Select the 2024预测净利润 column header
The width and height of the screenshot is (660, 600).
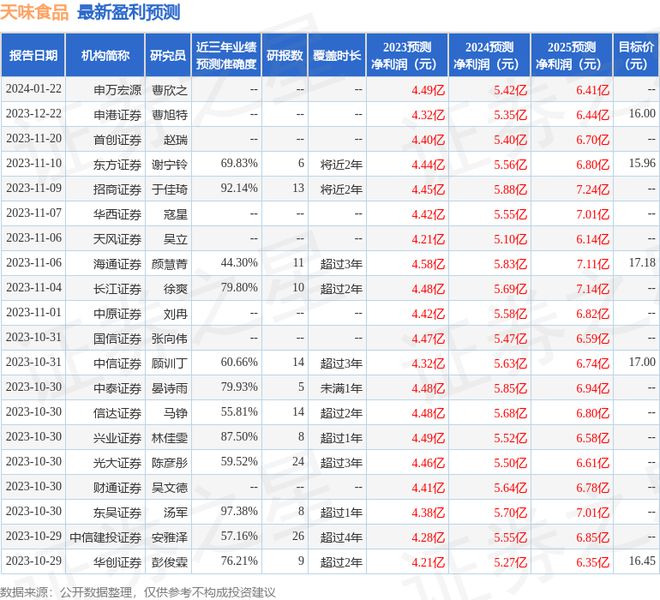click(489, 55)
